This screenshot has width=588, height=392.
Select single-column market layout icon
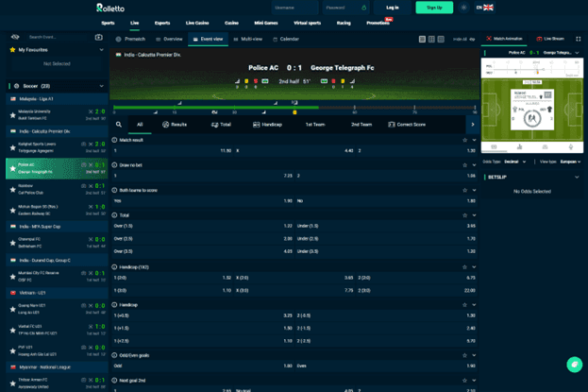coord(422,39)
